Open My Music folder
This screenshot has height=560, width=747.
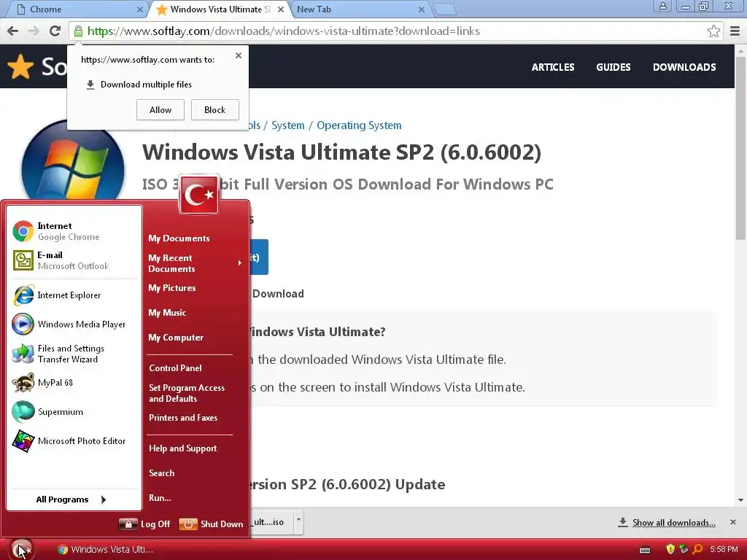tap(167, 312)
